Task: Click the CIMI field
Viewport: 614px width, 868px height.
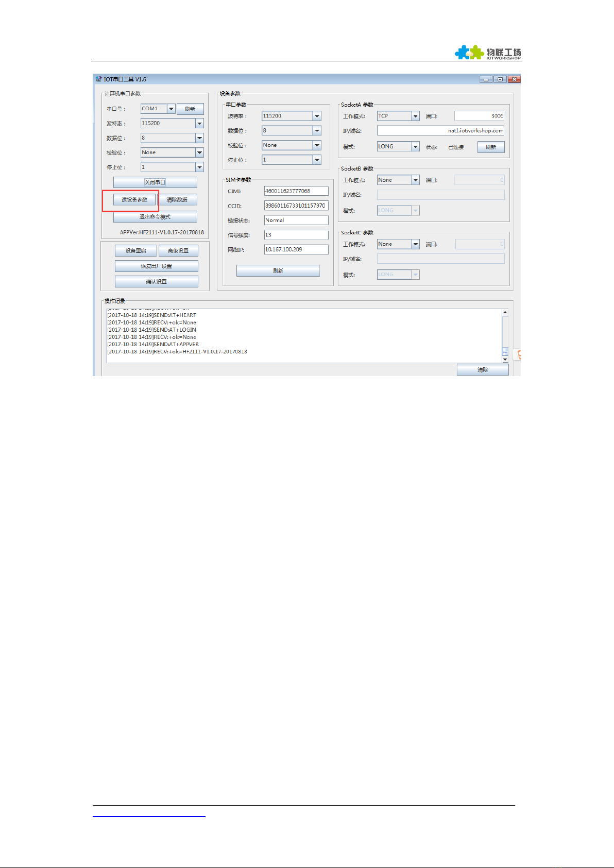Action: tap(296, 191)
